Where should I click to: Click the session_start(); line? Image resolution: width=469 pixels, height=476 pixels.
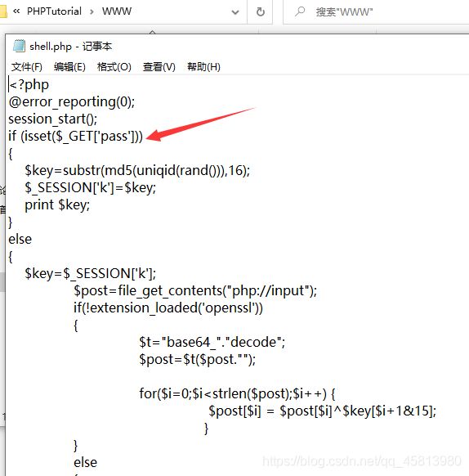[x=53, y=119]
